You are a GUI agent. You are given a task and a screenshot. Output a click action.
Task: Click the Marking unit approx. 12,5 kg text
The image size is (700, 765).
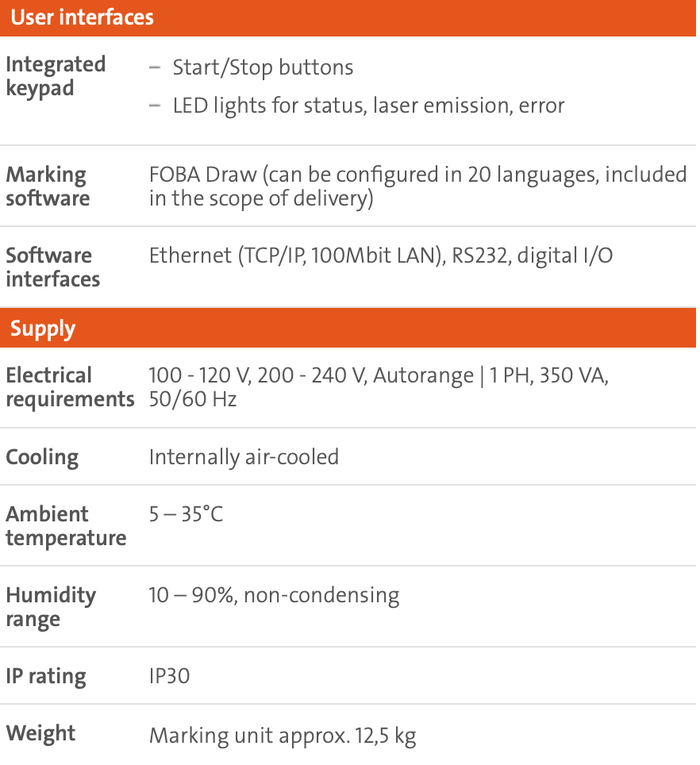(x=283, y=736)
